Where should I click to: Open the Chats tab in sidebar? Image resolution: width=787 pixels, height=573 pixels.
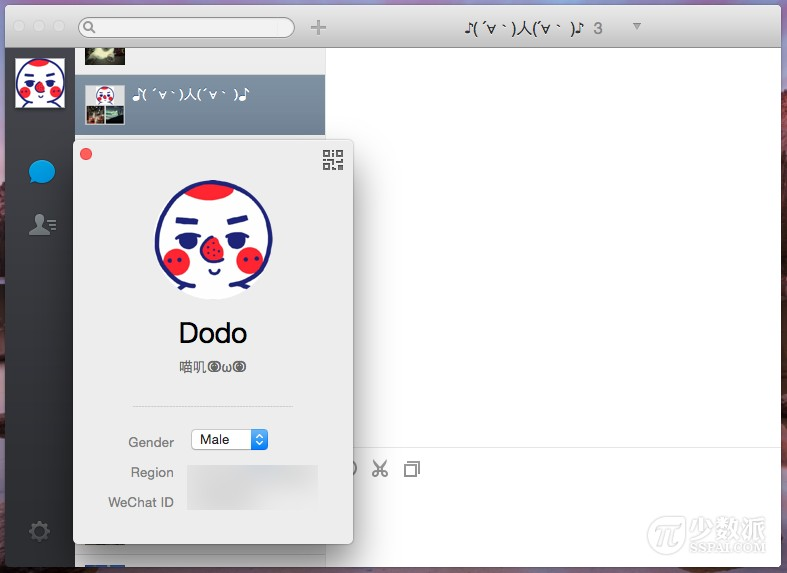click(41, 172)
